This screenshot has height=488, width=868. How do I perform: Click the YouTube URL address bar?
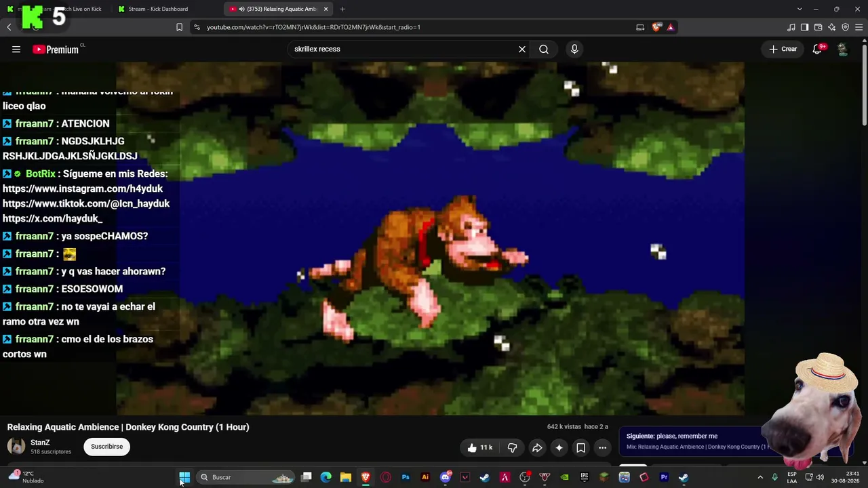(x=313, y=27)
